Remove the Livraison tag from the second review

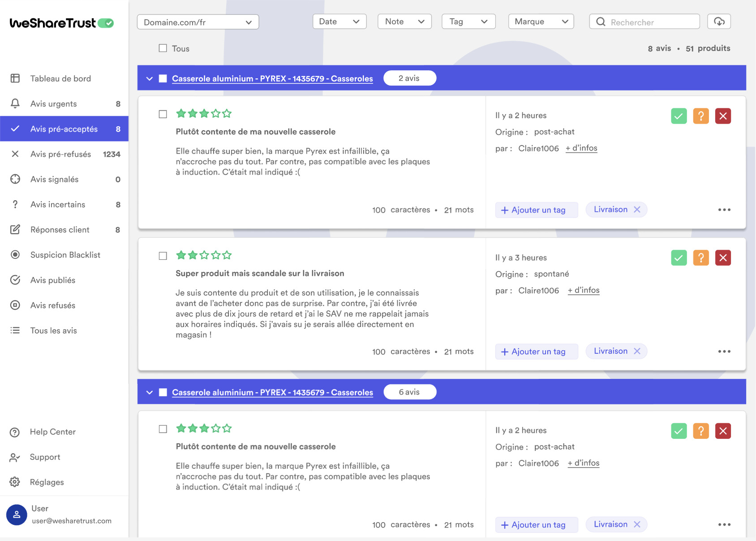click(637, 351)
